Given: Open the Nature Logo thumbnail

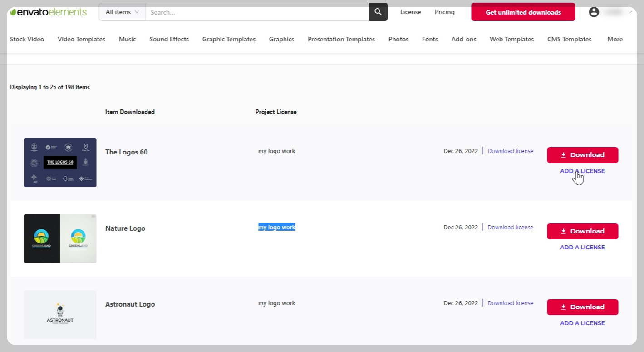Looking at the screenshot, I should (60, 238).
